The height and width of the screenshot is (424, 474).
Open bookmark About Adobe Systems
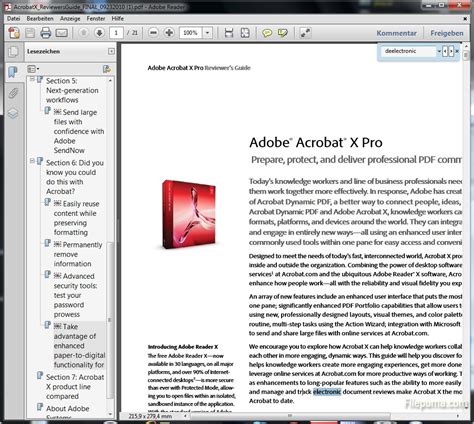point(67,412)
